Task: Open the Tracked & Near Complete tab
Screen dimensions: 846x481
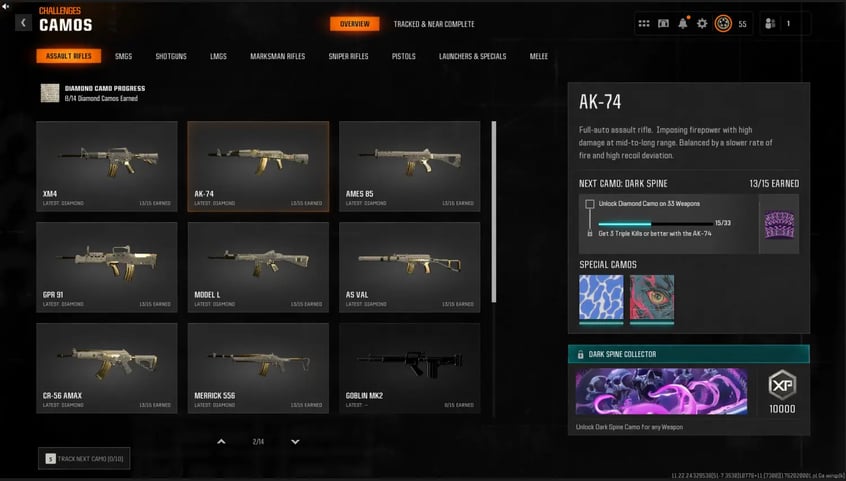Action: tap(434, 24)
